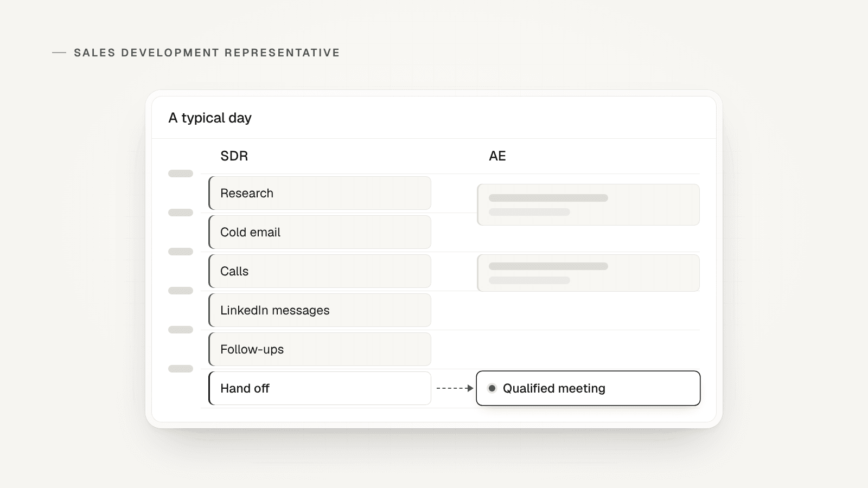The height and width of the screenshot is (488, 868).
Task: Select the Research task card
Action: (320, 193)
